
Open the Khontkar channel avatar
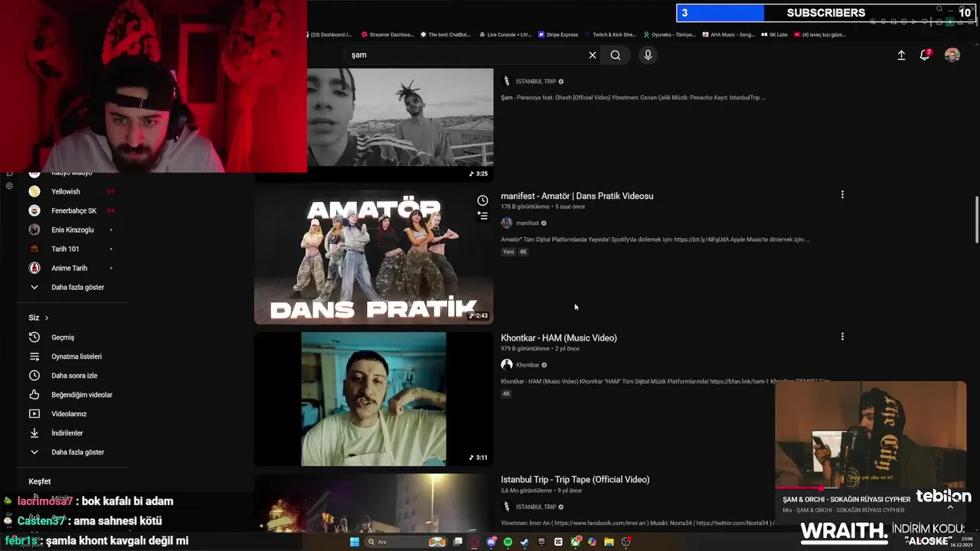coord(506,365)
